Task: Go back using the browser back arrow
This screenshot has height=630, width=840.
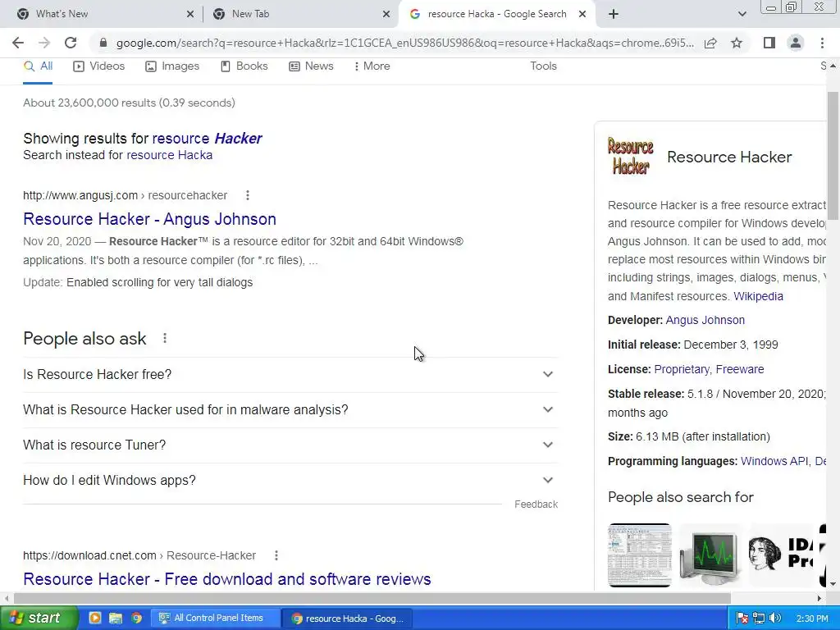Action: pyautogui.click(x=18, y=43)
